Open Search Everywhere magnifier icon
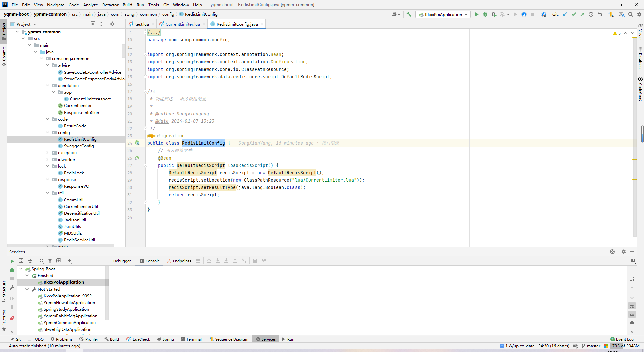The width and height of the screenshot is (644, 352). (631, 14)
